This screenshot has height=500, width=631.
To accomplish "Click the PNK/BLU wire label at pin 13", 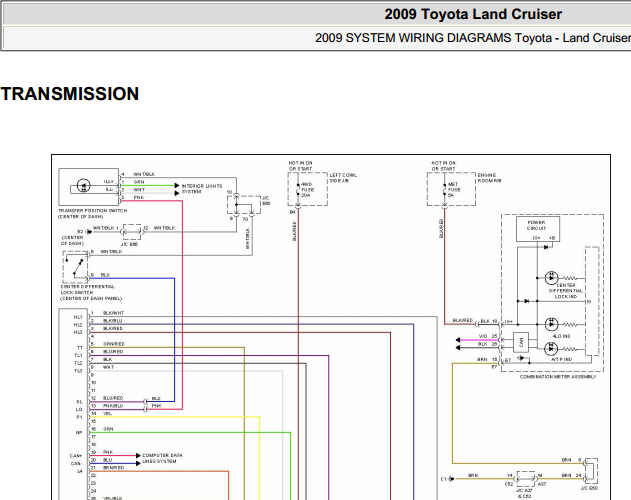I will [113, 406].
